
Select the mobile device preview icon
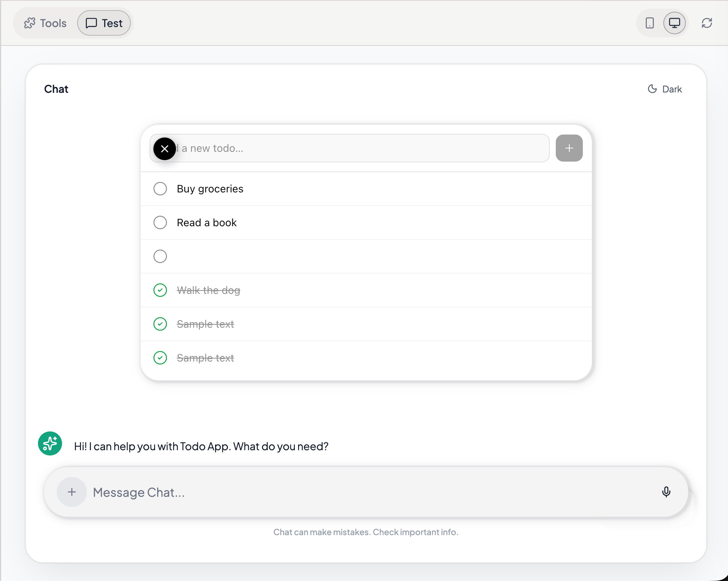[649, 23]
